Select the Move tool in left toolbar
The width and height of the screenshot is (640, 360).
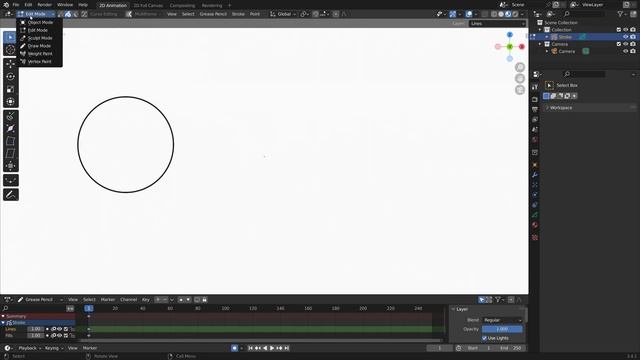(10, 64)
